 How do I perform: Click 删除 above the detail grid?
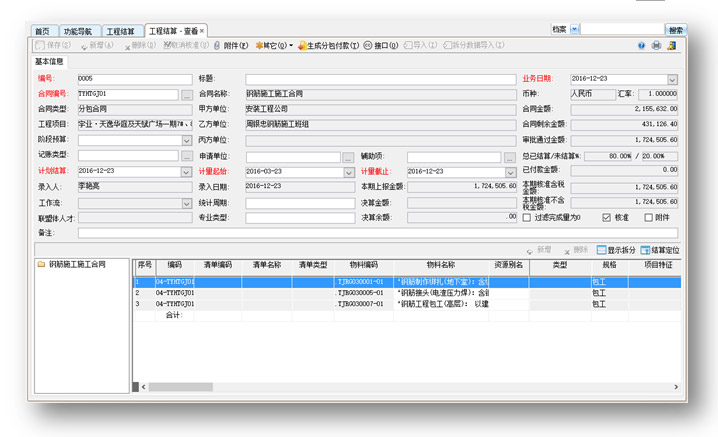pyautogui.click(x=576, y=250)
